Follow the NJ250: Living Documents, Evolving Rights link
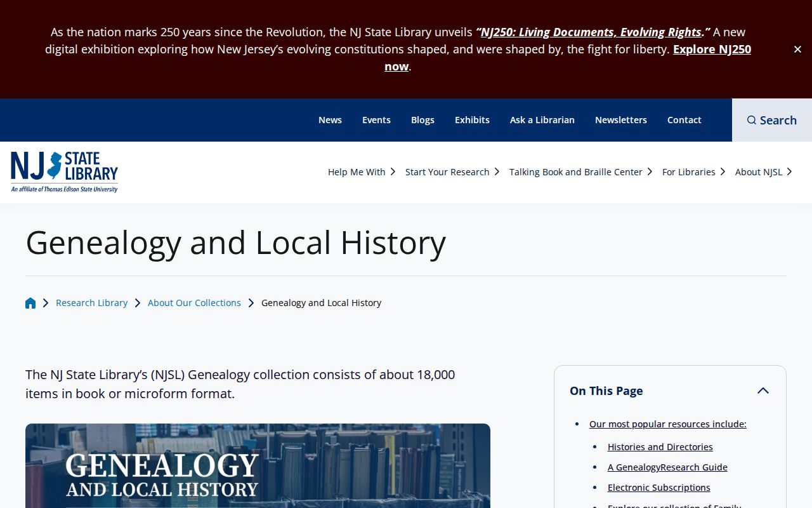This screenshot has width=812, height=508. click(x=591, y=32)
